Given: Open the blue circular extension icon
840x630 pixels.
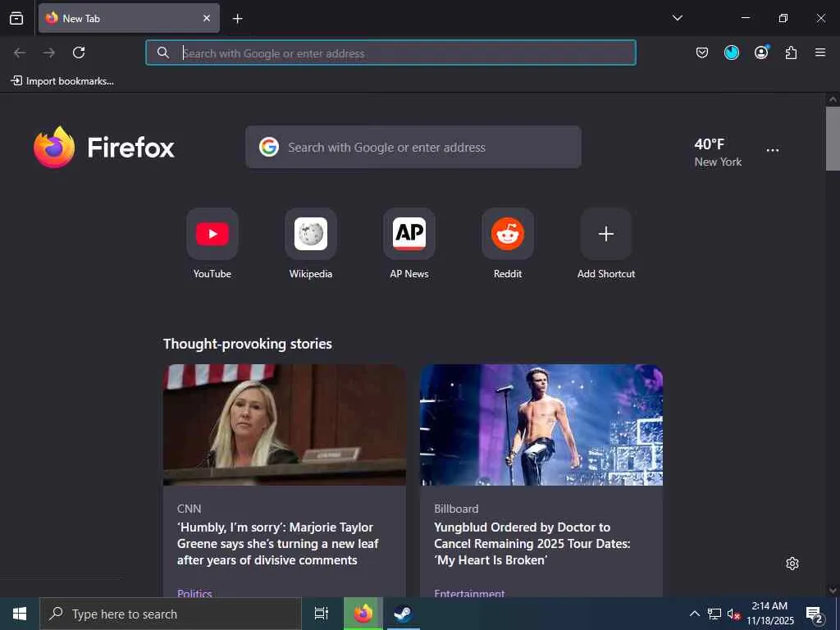Looking at the screenshot, I should (x=731, y=52).
